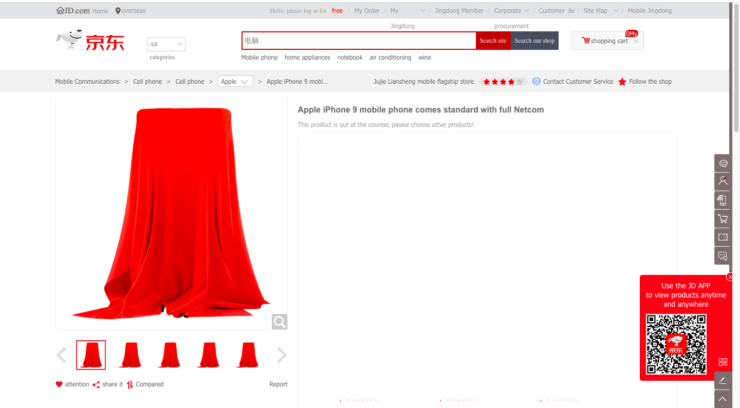Click the Compared icon

click(130, 384)
